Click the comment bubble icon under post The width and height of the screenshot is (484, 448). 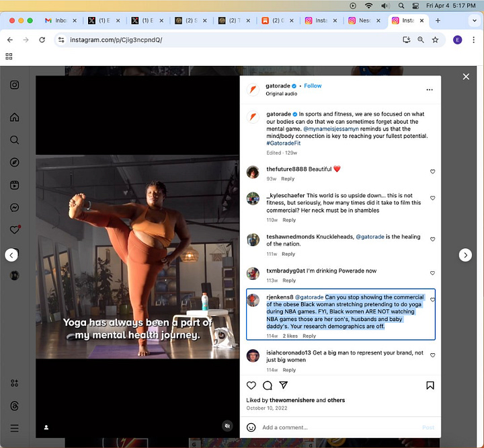click(x=268, y=385)
